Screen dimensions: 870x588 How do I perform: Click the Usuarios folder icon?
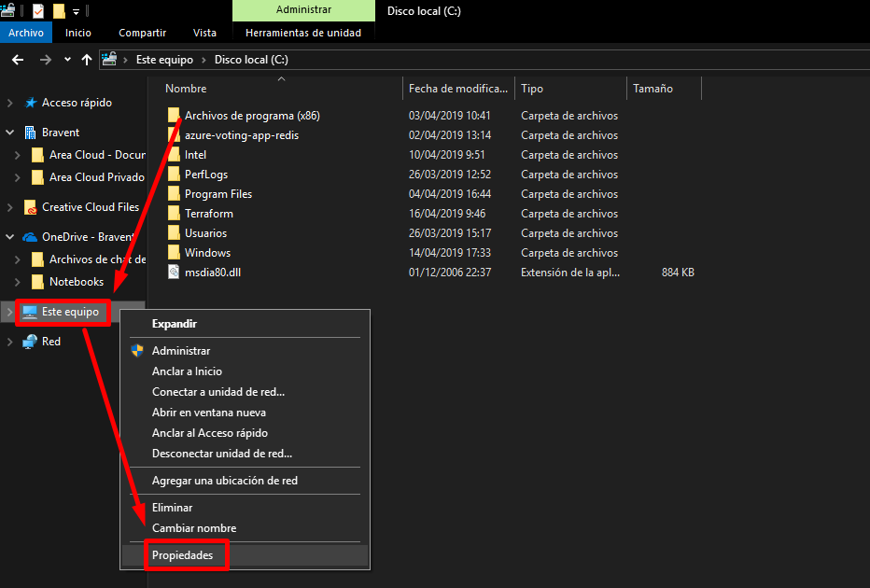[x=174, y=233]
